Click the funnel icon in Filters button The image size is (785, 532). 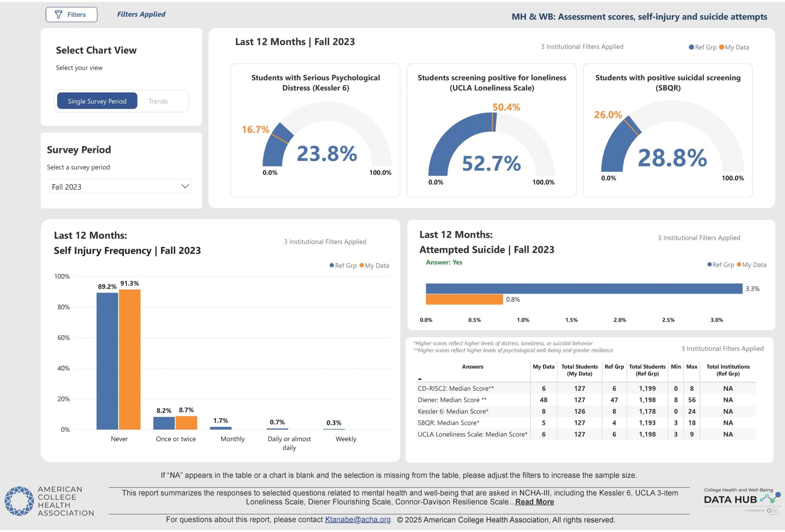(59, 14)
